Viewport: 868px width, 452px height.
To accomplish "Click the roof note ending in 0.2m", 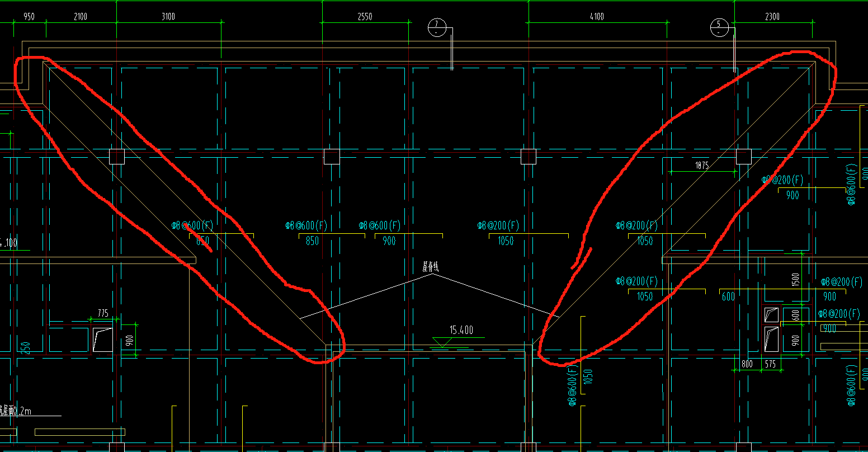I will [x=16, y=411].
